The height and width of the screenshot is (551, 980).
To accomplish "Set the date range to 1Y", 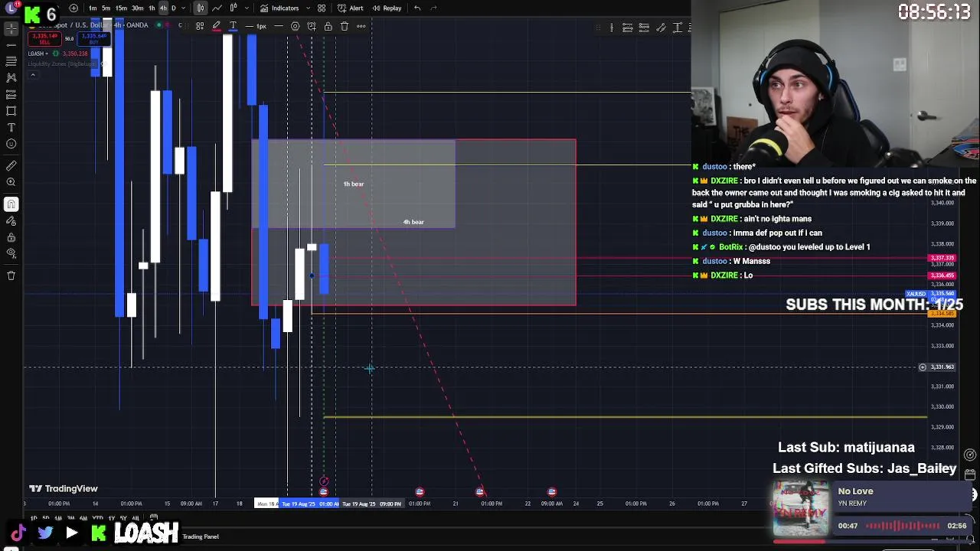I will coord(113,518).
